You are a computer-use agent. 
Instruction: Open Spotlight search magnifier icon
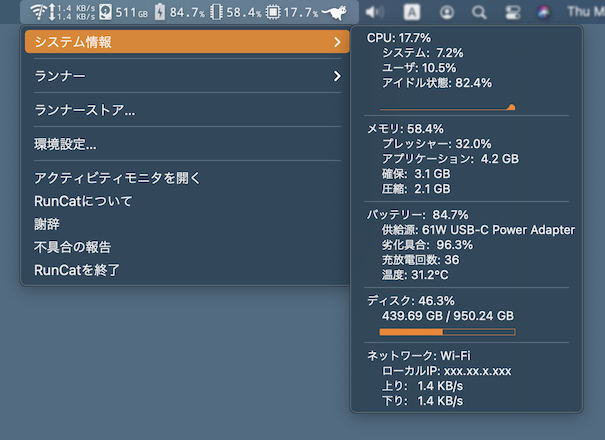[479, 13]
